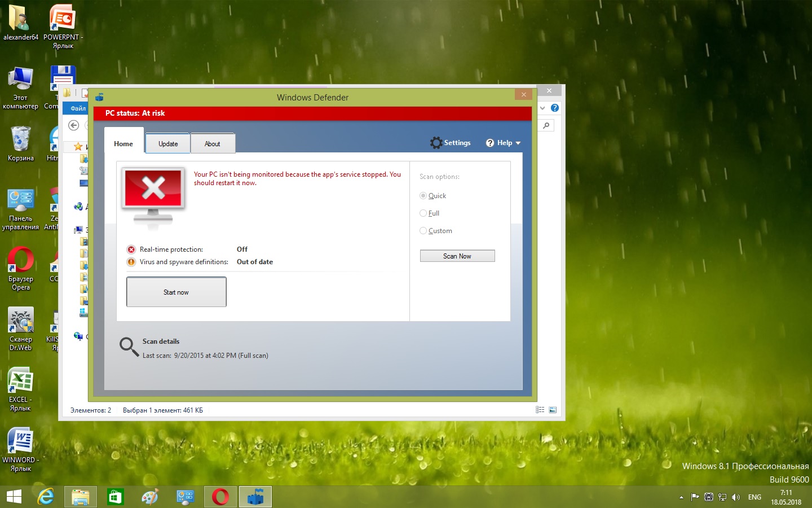Show hidden tray icons arrow
The width and height of the screenshot is (812, 508).
(681, 497)
